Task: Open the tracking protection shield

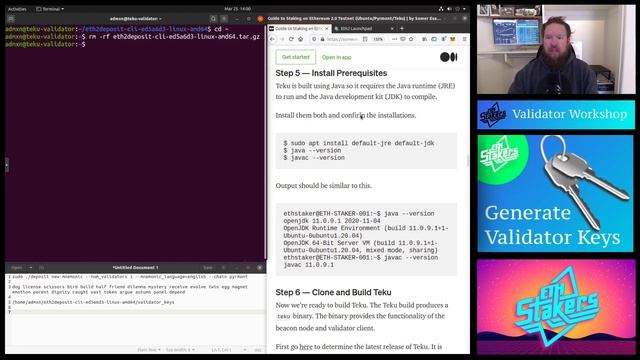Action: (314, 39)
